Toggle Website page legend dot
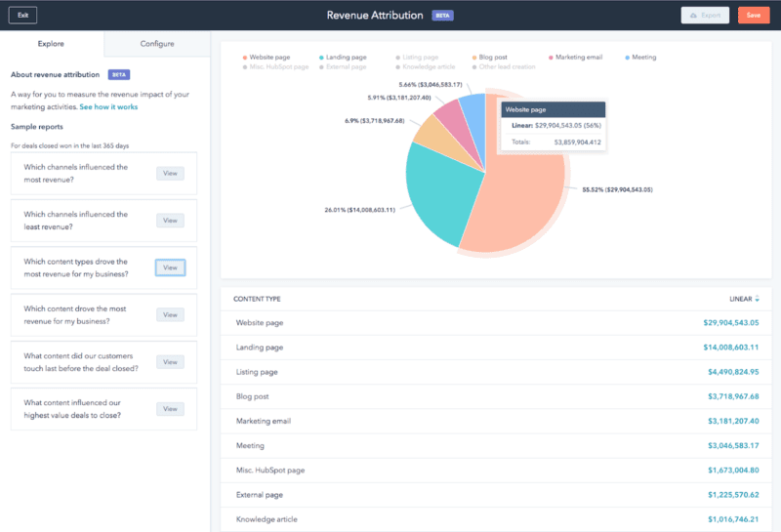The height and width of the screenshot is (532, 781). [x=244, y=58]
